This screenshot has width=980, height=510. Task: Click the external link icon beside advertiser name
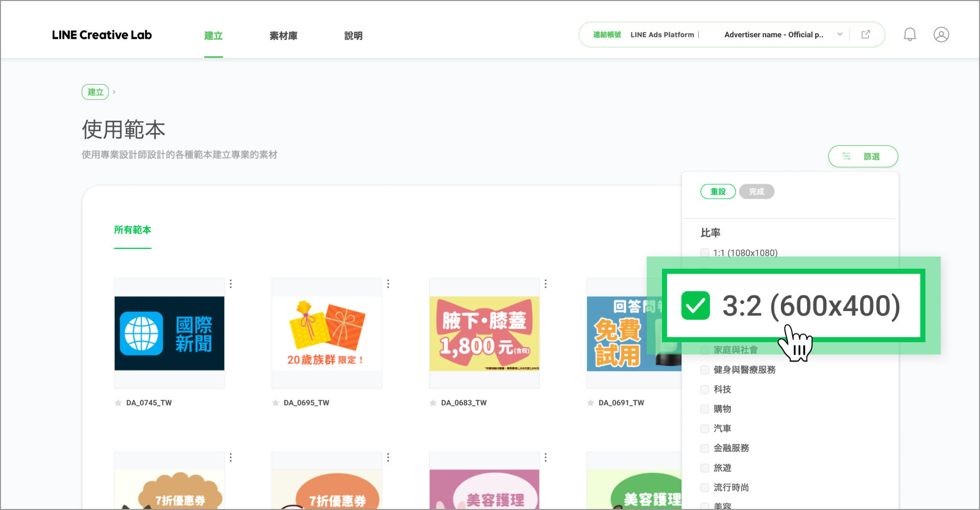tap(866, 35)
